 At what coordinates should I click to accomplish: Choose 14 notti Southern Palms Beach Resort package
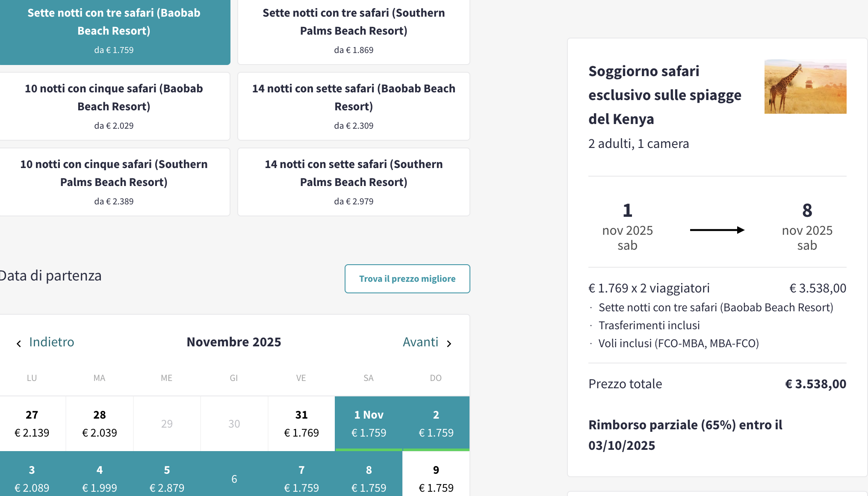point(354,182)
